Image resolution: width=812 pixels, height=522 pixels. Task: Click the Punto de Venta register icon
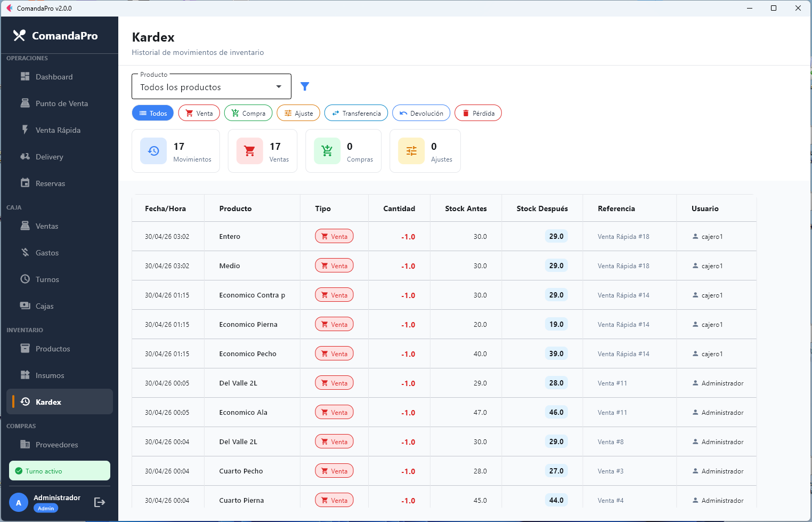pyautogui.click(x=25, y=103)
